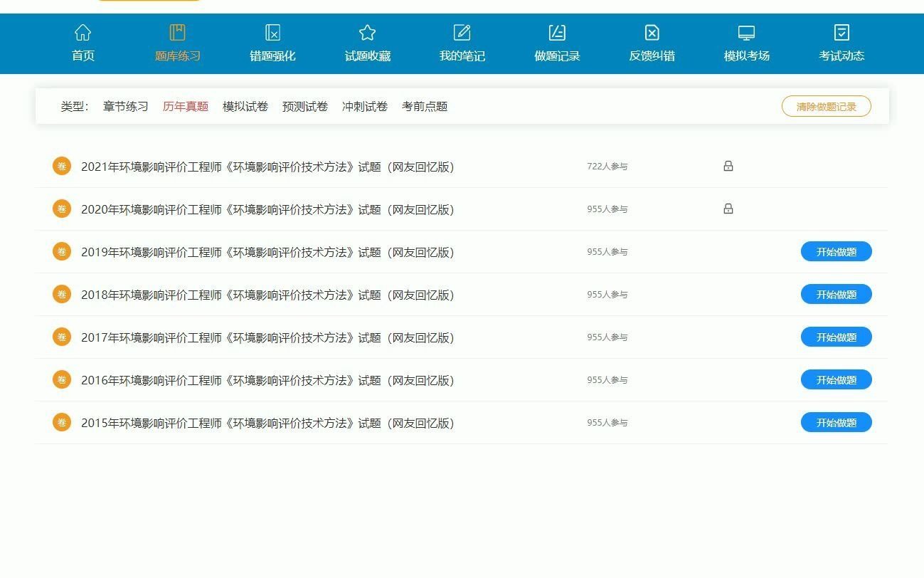This screenshot has height=578, width=924.
Task: Switch to 冲刺试卷 type
Action: pos(365,107)
